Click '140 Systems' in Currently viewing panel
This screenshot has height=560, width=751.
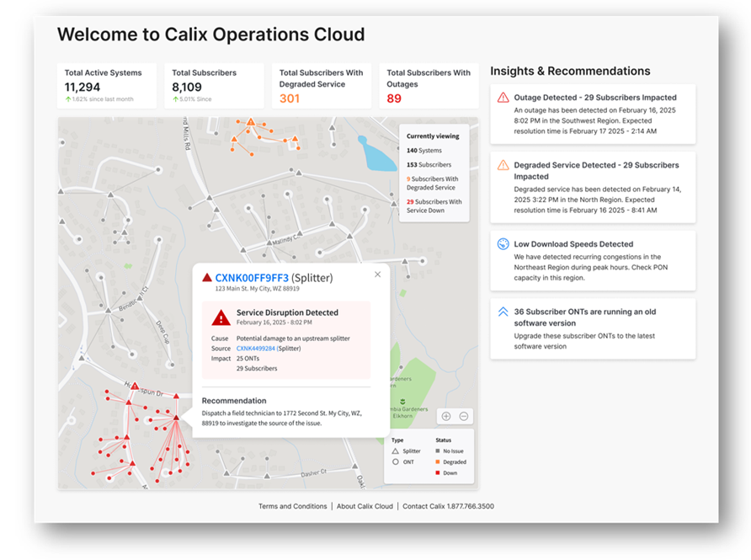point(424,151)
